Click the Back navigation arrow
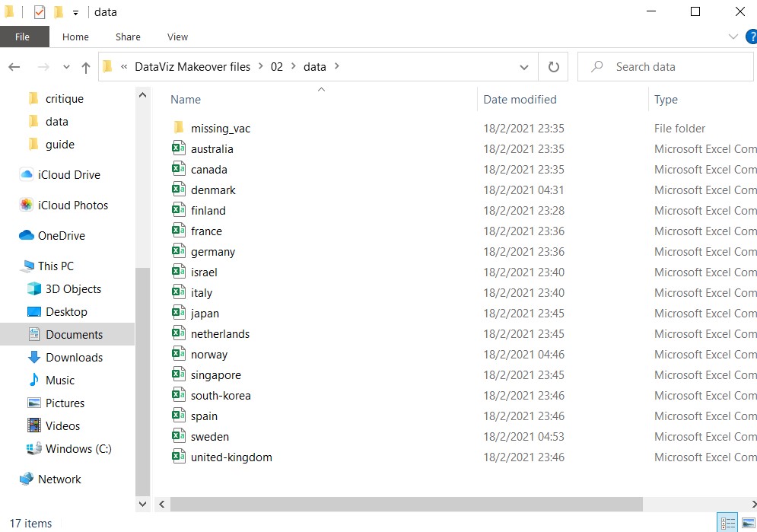The width and height of the screenshot is (757, 532). coord(14,67)
